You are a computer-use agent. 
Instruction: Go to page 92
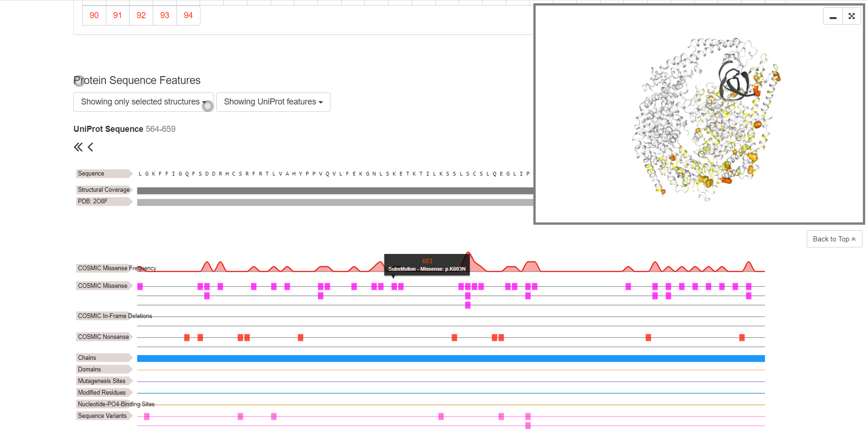tap(141, 15)
